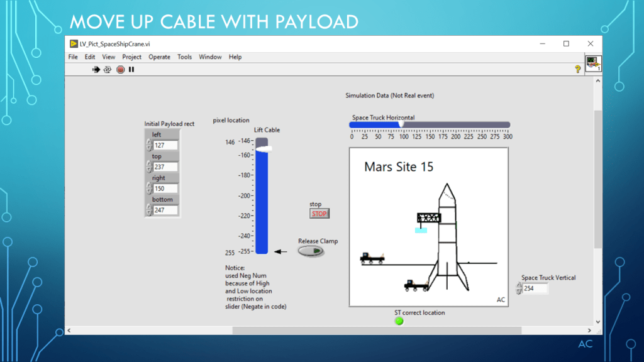Click the top value input field
The height and width of the screenshot is (362, 644).
(x=165, y=167)
